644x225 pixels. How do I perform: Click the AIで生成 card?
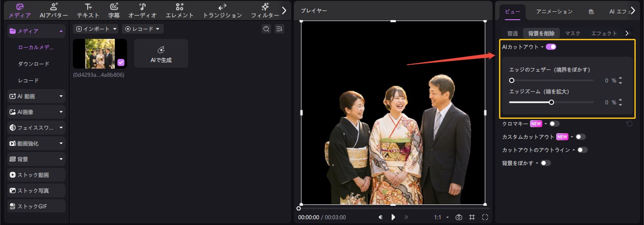pyautogui.click(x=161, y=53)
